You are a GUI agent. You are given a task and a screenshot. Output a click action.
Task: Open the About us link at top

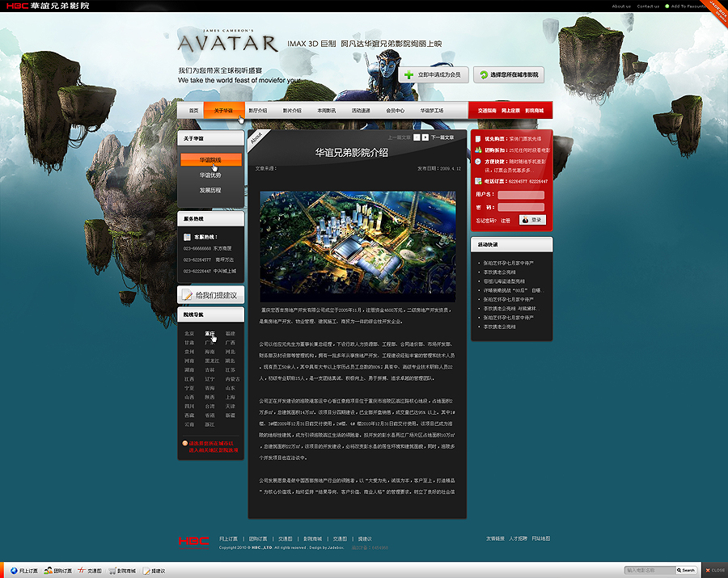[x=621, y=6]
